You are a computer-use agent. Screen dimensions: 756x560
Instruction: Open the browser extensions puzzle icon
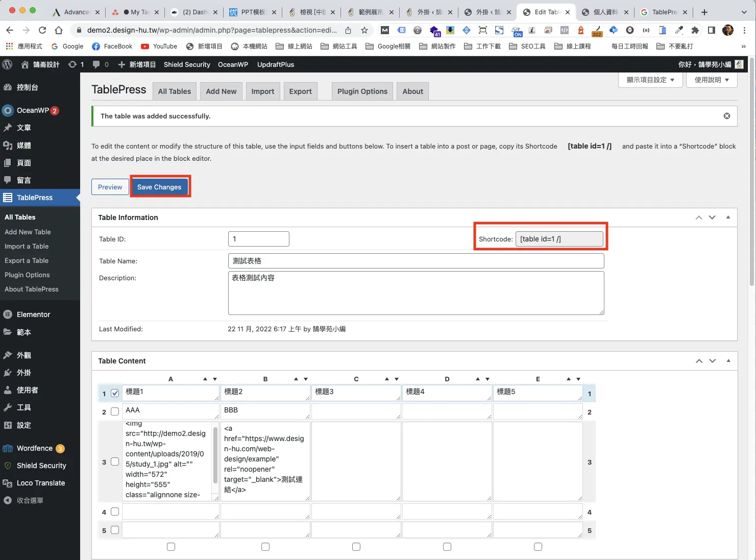(695, 30)
